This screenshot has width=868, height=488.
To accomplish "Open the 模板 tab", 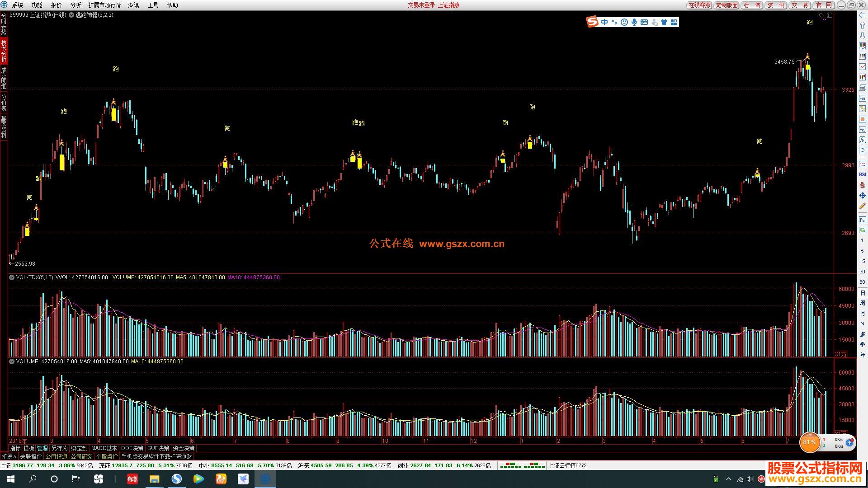I will (x=28, y=448).
